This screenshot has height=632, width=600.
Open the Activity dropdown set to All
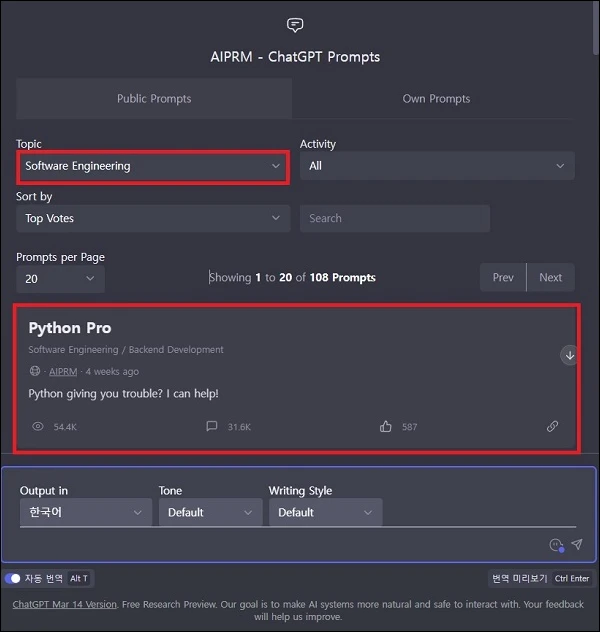437,166
